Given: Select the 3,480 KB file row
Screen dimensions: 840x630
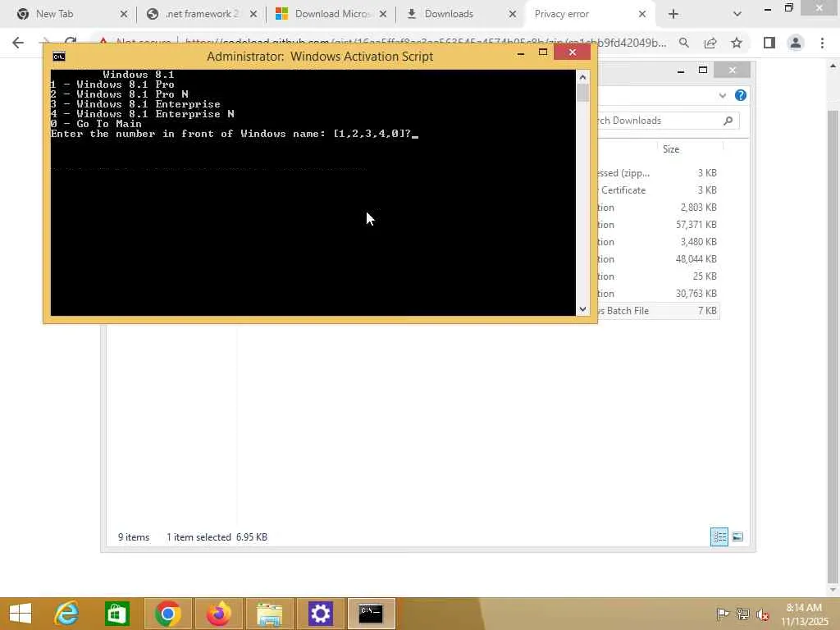Looking at the screenshot, I should 659,242.
